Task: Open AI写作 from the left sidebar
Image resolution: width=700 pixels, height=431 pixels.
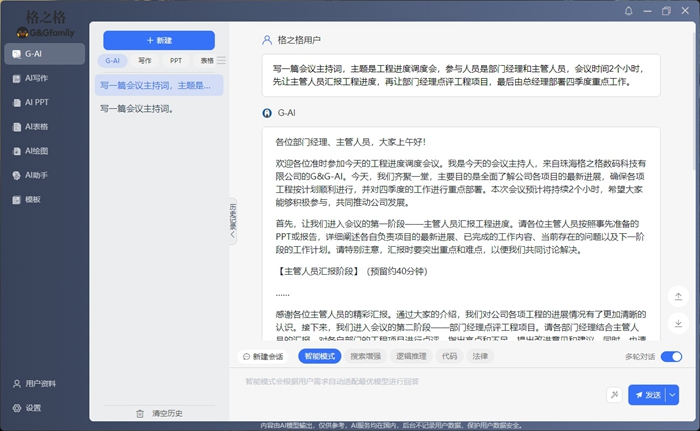Action: (x=38, y=77)
